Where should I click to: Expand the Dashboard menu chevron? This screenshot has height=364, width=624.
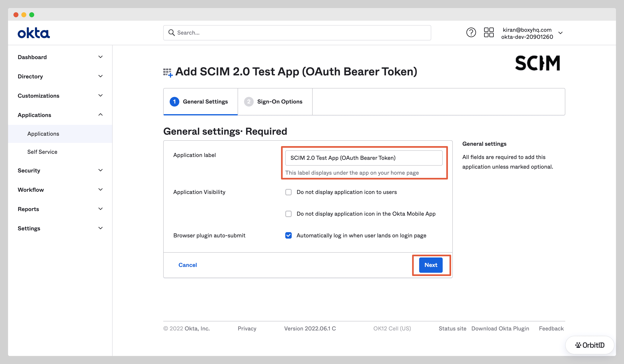pyautogui.click(x=101, y=57)
